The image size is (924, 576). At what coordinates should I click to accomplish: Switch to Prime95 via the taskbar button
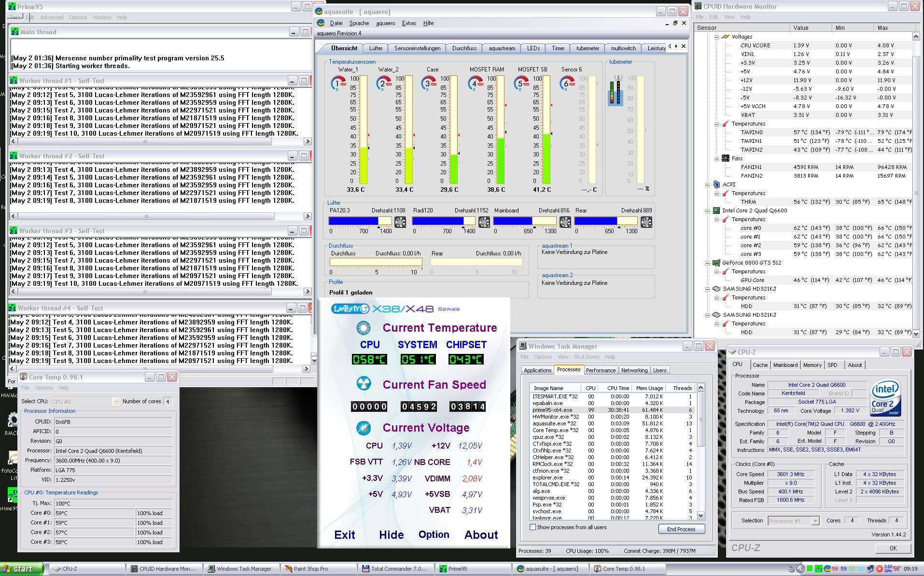click(473, 569)
